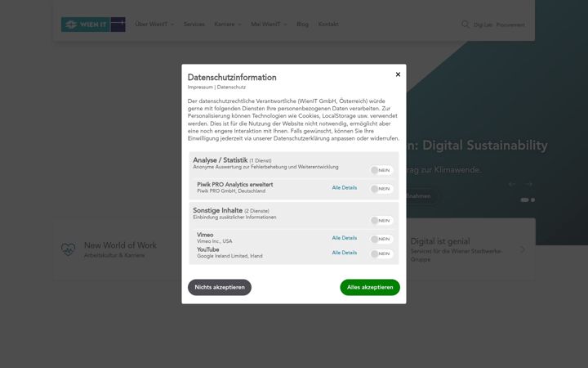Click the New World of Work card title
588x368 pixels.
[120, 245]
